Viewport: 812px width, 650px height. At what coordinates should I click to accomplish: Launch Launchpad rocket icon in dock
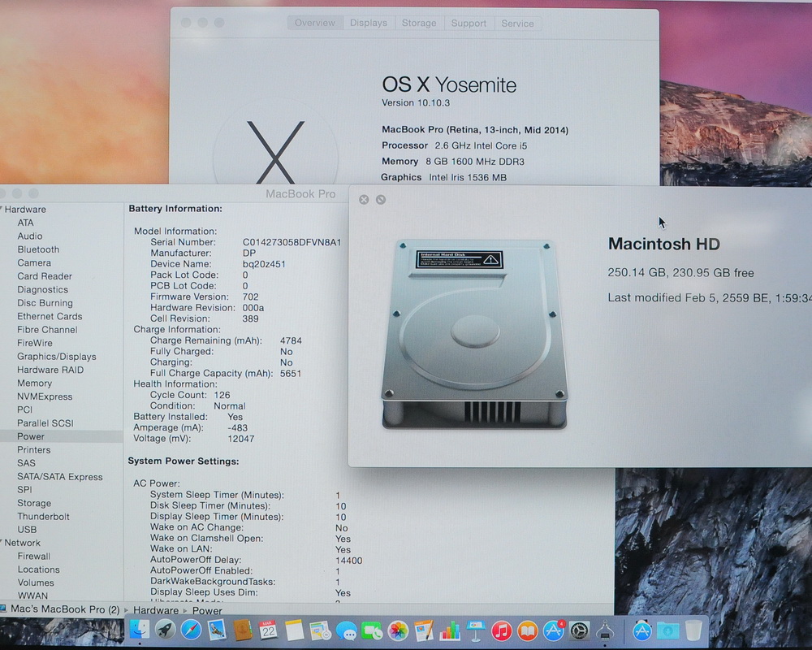tap(165, 630)
